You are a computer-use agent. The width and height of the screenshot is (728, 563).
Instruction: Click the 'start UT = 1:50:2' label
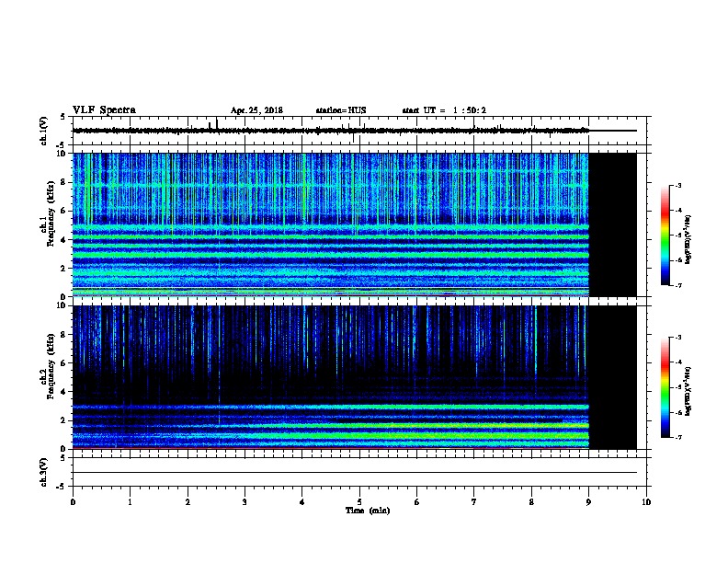[x=444, y=110]
